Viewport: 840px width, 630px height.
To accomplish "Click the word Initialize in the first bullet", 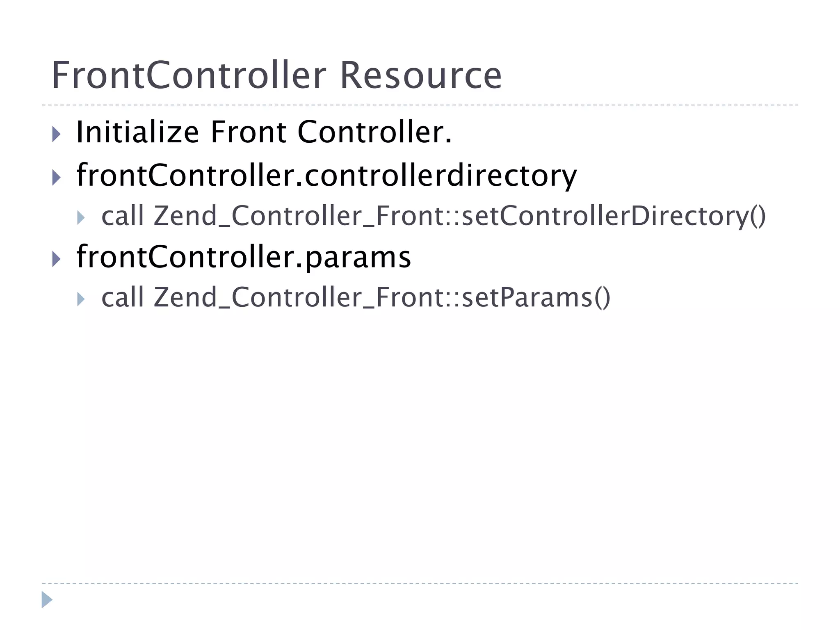I will 137,132.
